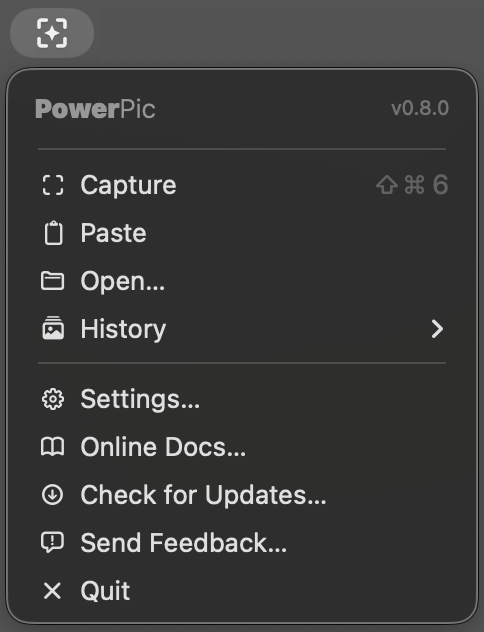Click the Open folder icon

point(52,281)
